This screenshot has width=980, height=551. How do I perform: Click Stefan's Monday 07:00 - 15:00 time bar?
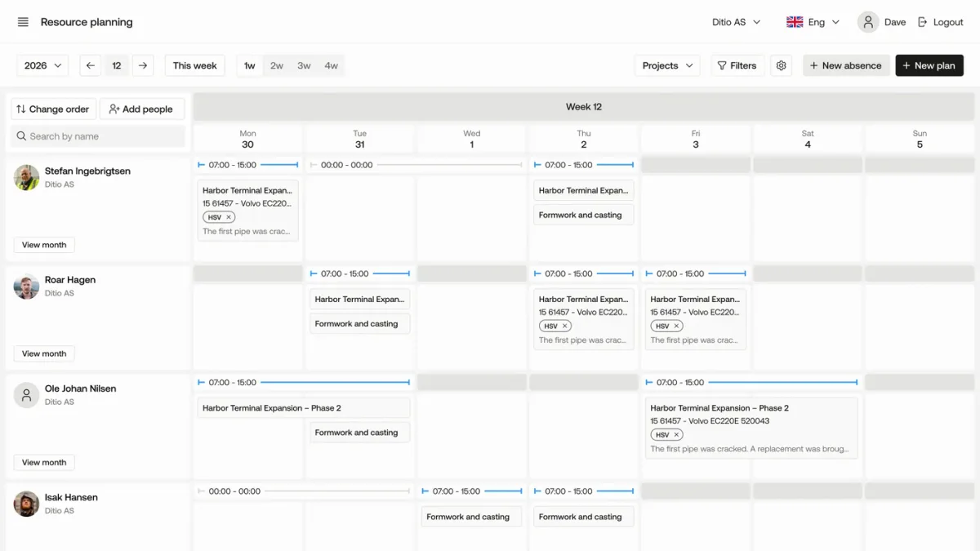point(248,165)
